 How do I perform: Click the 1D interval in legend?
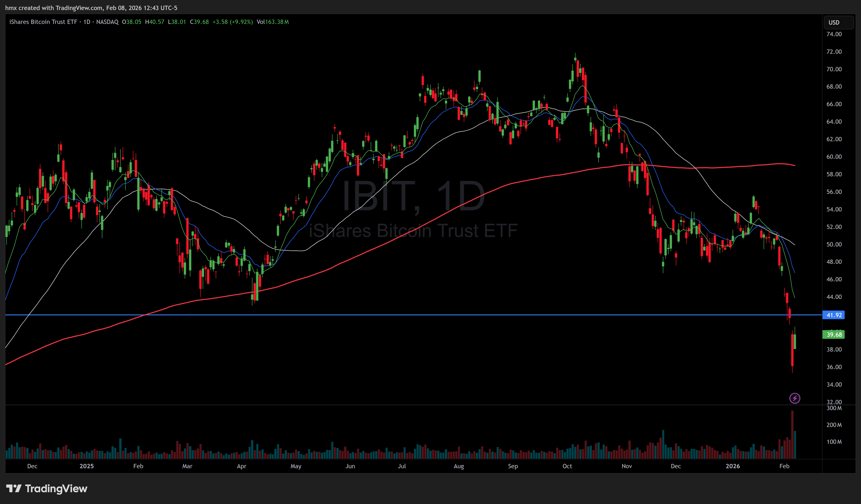(87, 22)
